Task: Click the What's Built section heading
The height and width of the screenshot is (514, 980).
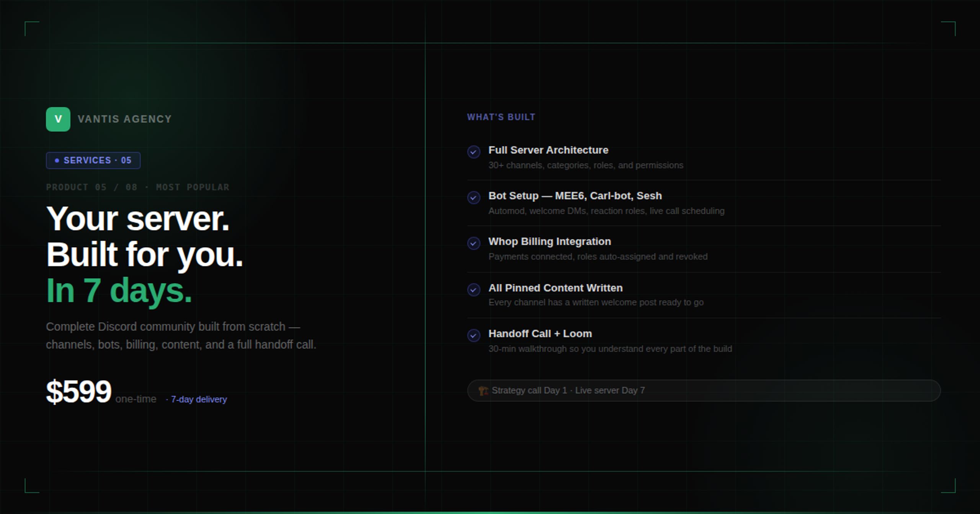Action: tap(501, 117)
